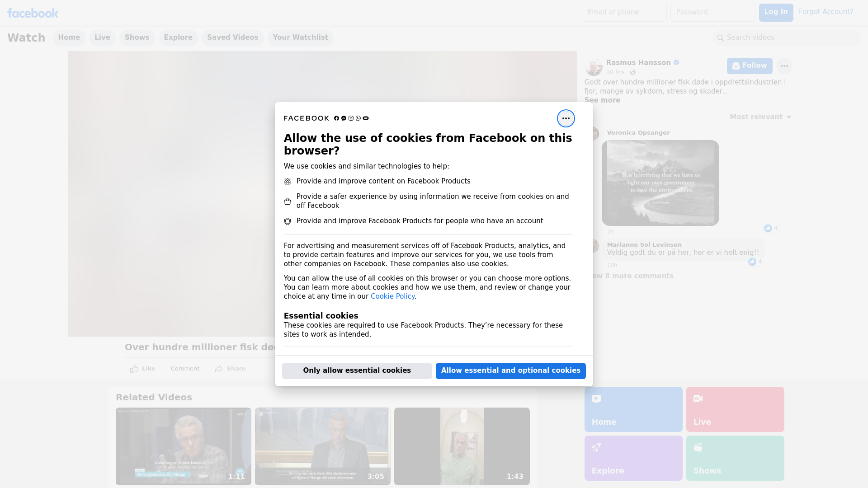The image size is (868, 488).
Task: Click Marianne Sol Levinsen's avatar
Action: click(595, 246)
